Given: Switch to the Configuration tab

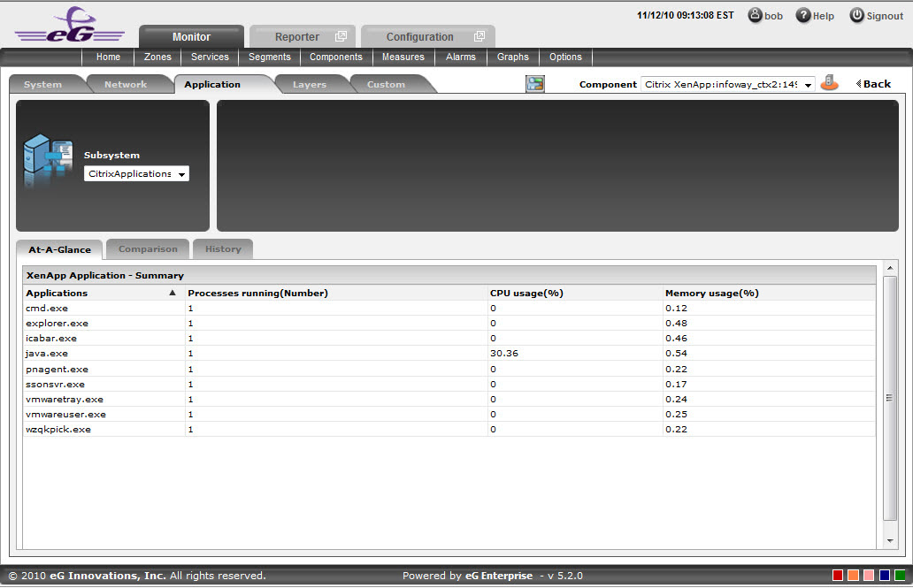Looking at the screenshot, I should [x=428, y=36].
